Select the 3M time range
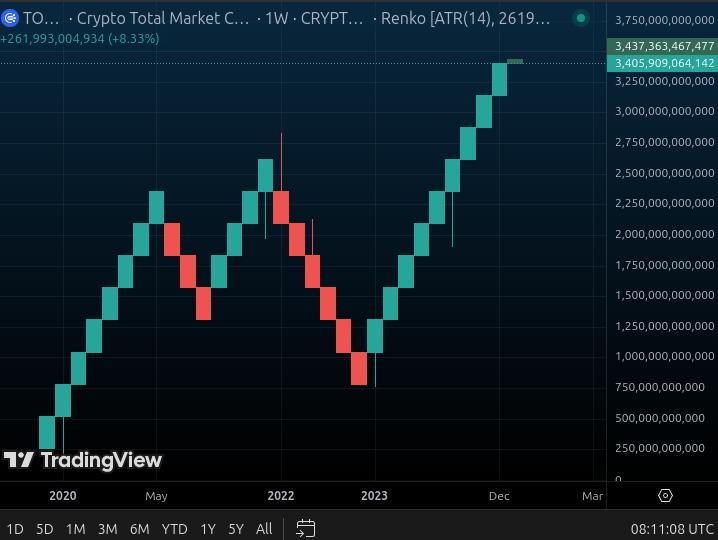The width and height of the screenshot is (718, 540). [108, 529]
